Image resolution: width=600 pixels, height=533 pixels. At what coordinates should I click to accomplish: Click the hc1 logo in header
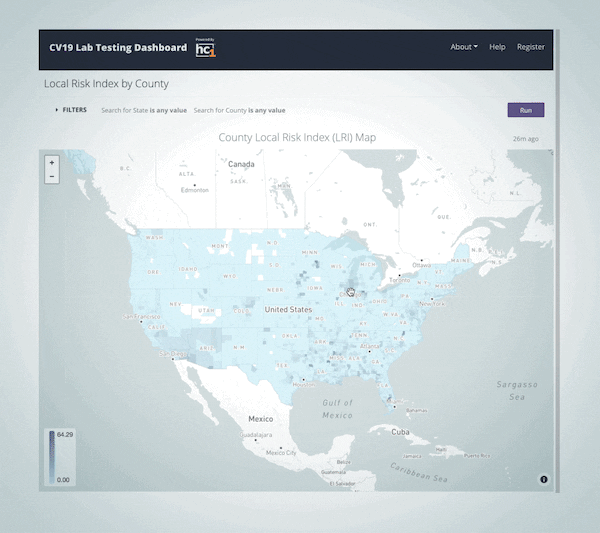(205, 48)
